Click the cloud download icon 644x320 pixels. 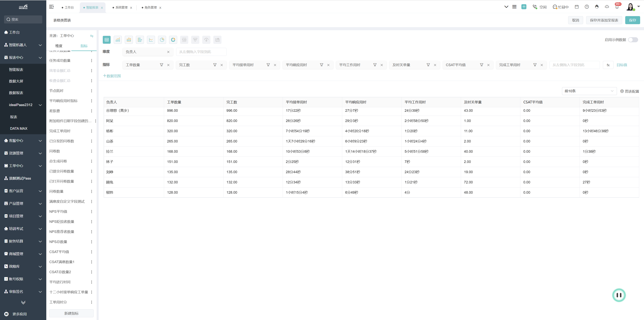pyautogui.click(x=607, y=7)
